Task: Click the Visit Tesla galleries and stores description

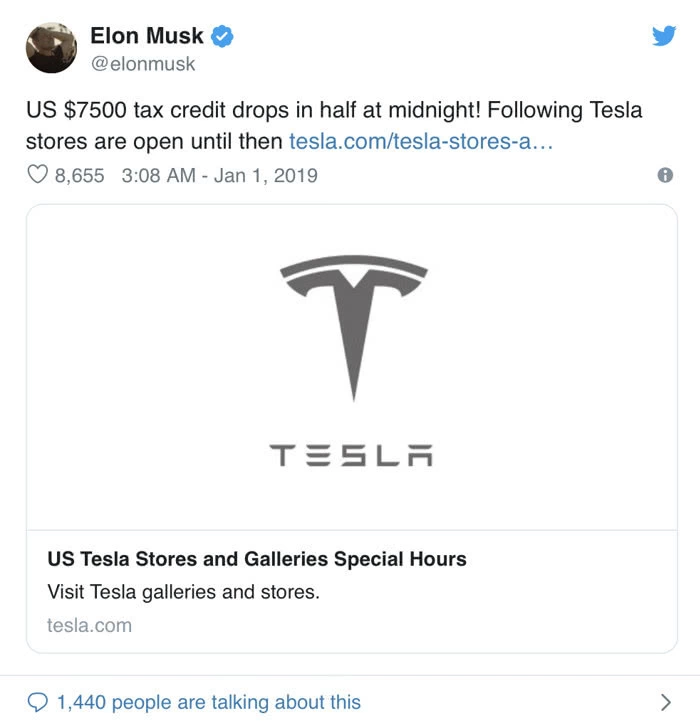Action: [183, 591]
